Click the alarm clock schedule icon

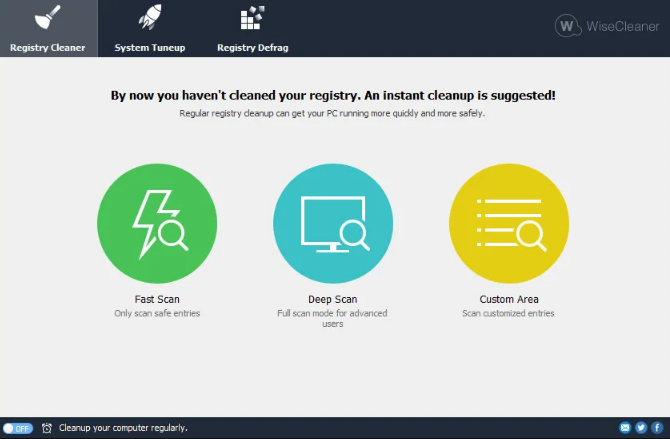point(47,428)
